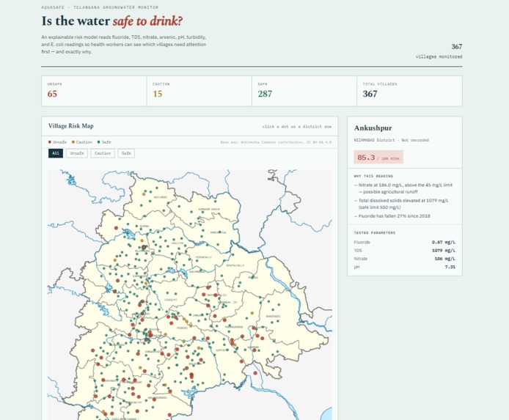Click the Nitrate 186 mg/L parameter row
The image size is (509, 420).
[404, 259]
